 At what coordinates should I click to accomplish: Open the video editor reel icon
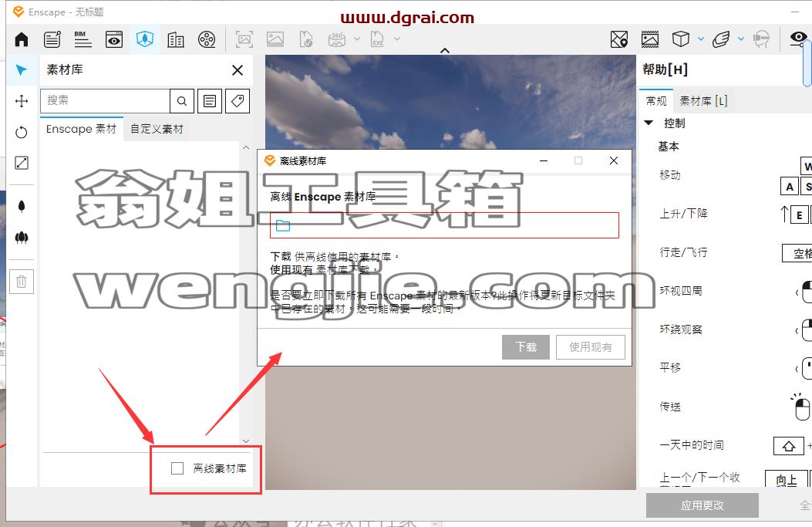tap(207, 39)
